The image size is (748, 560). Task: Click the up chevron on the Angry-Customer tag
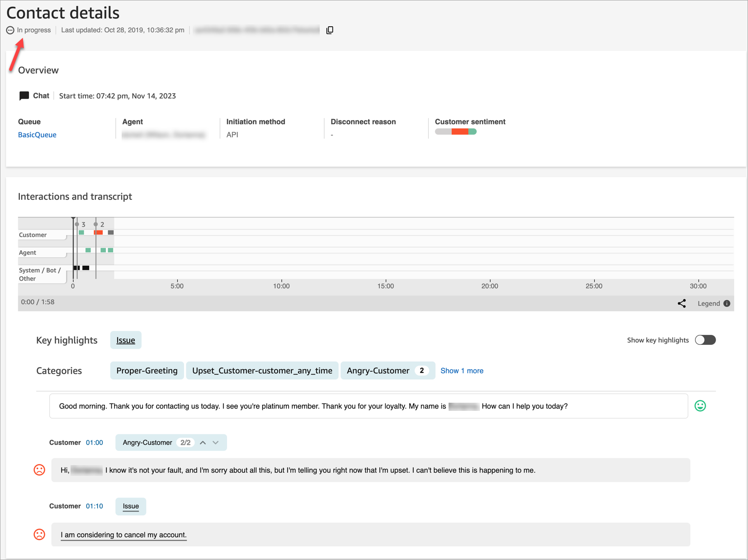tap(203, 442)
